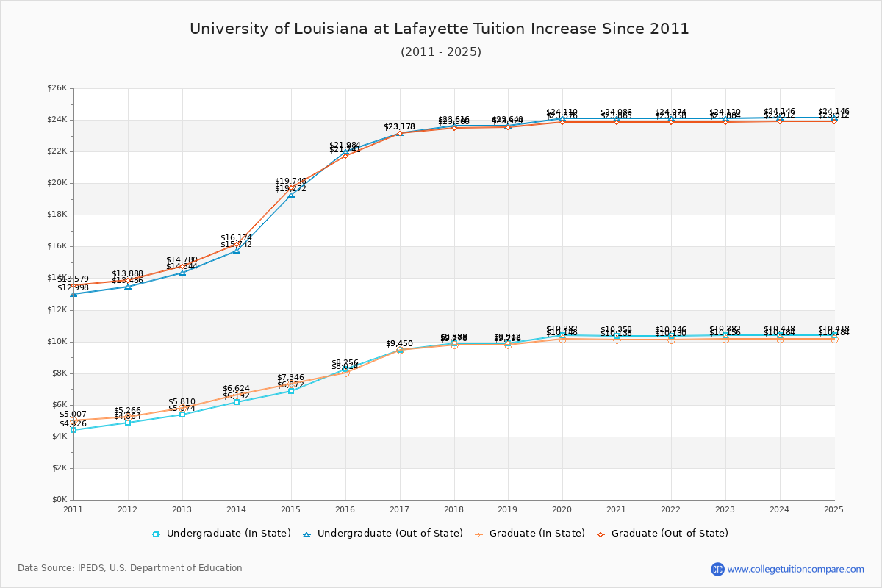Open the collegetuitioncompare.com website link
The width and height of the screenshot is (882, 588).
(796, 569)
